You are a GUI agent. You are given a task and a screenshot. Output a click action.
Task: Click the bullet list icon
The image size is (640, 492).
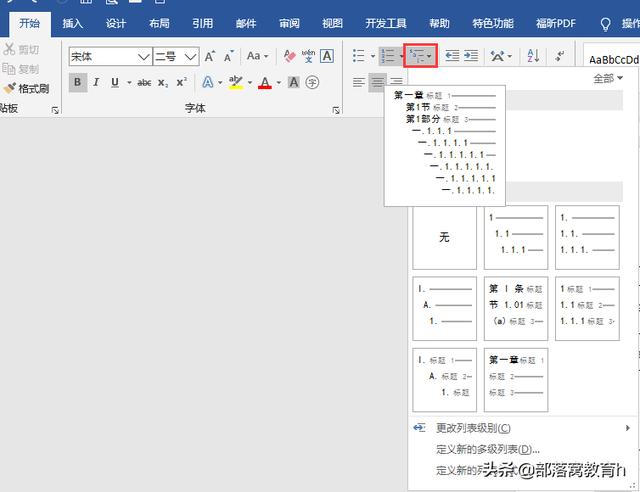click(x=359, y=56)
